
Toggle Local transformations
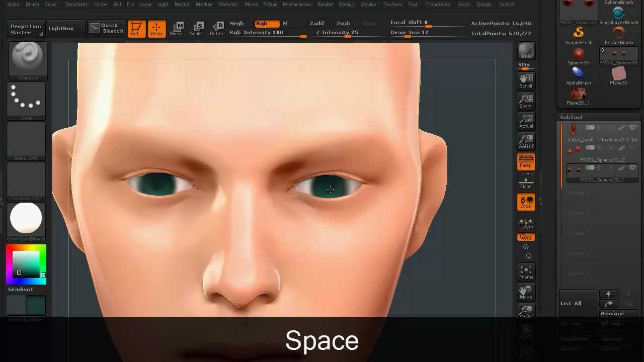pyautogui.click(x=526, y=202)
